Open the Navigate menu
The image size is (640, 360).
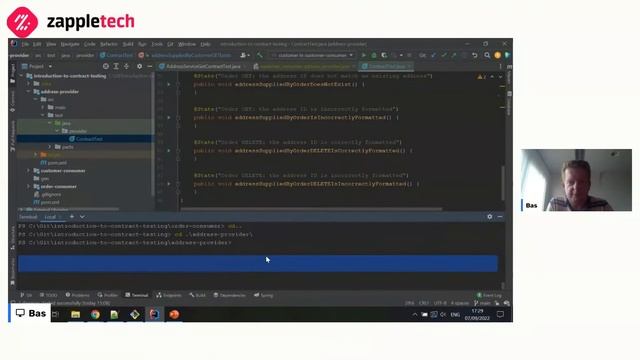tap(70, 44)
